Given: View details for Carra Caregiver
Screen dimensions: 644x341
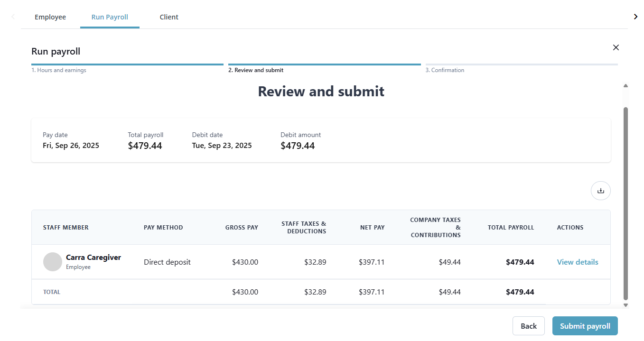Looking at the screenshot, I should [577, 262].
